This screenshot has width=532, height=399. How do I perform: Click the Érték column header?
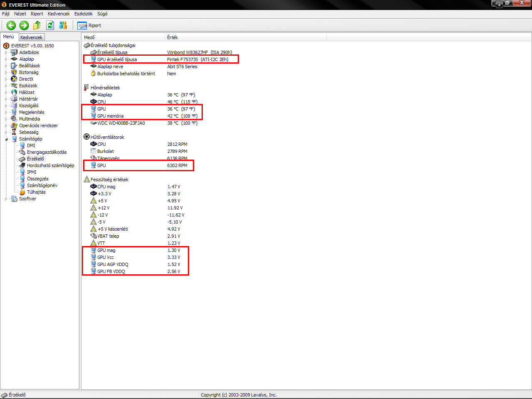coord(246,37)
